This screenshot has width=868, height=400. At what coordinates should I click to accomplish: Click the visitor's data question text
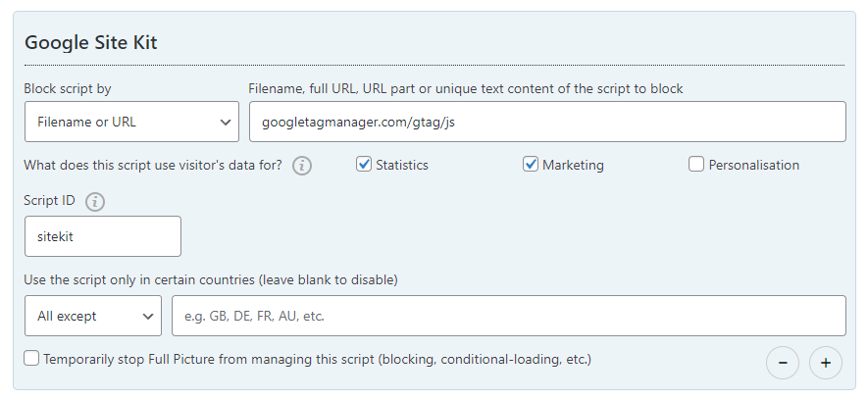click(x=153, y=166)
